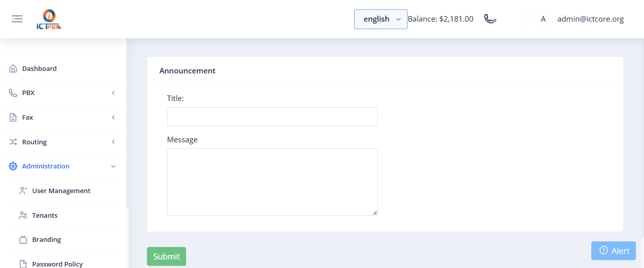Click the Balance: $2,181.00 text

coord(440,19)
